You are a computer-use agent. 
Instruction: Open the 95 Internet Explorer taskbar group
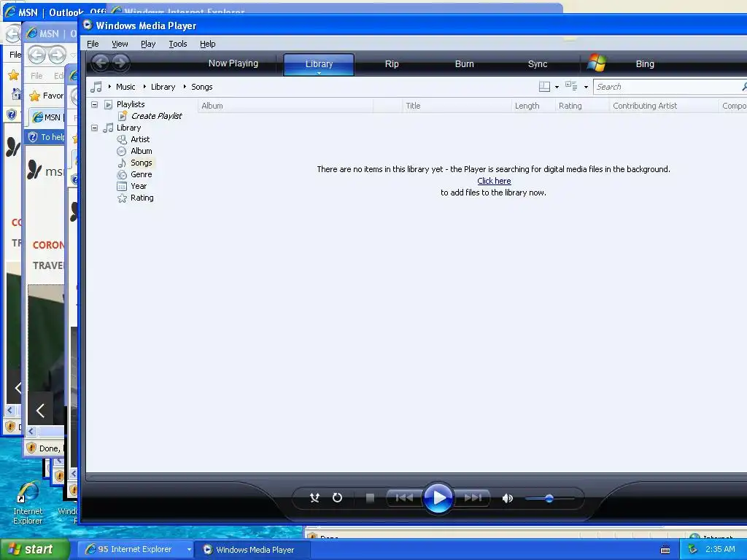[135, 550]
